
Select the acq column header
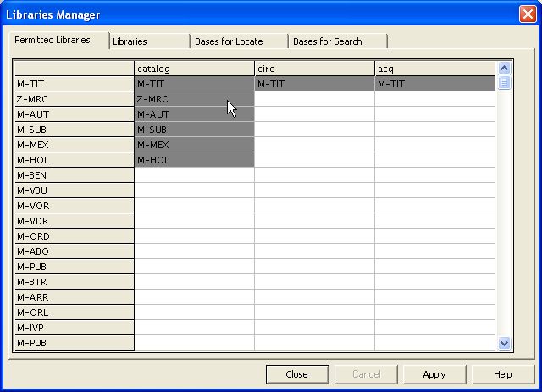point(434,69)
